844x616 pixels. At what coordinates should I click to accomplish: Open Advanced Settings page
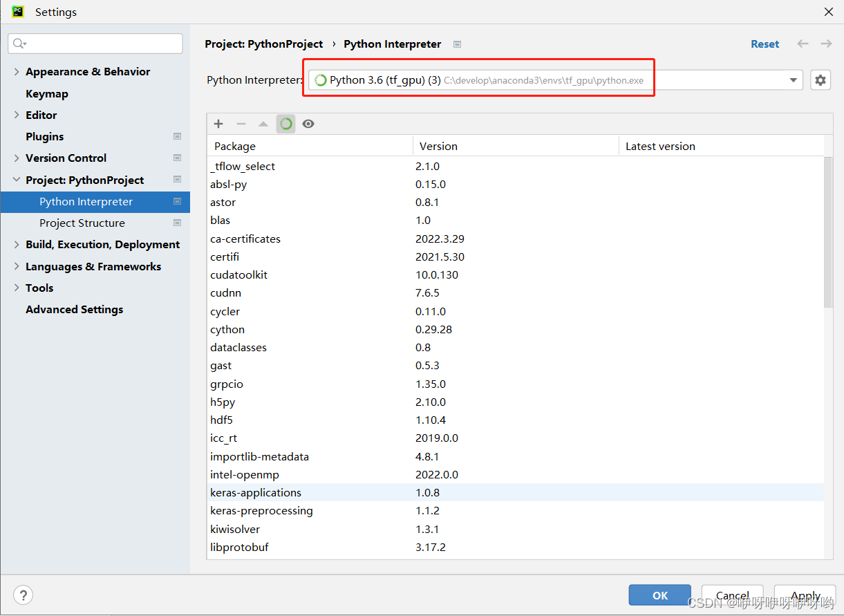(x=75, y=310)
